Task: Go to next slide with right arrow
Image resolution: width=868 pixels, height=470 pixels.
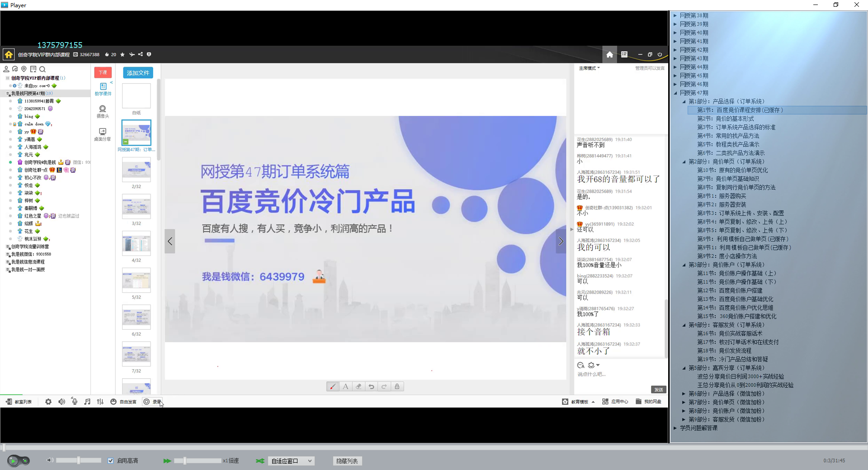Action: [x=561, y=241]
